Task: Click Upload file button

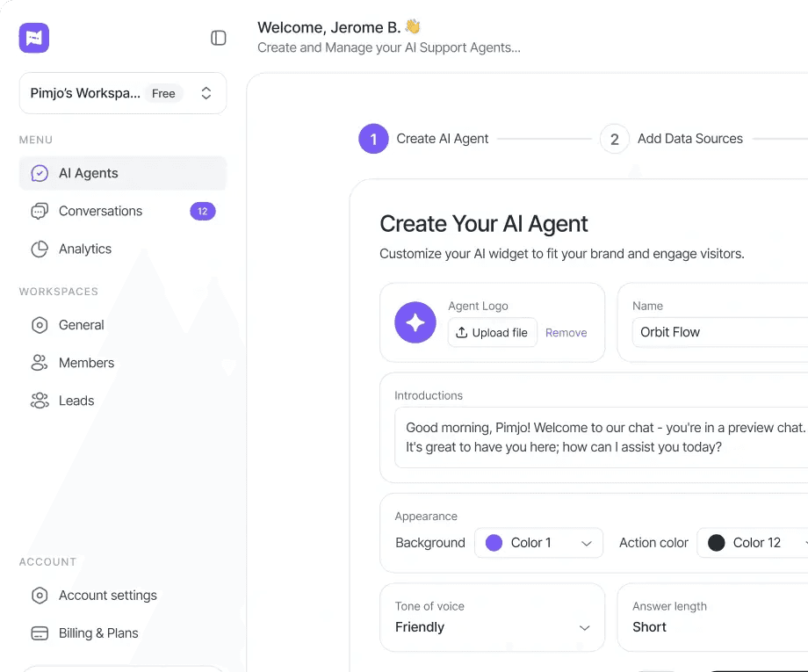Action: pyautogui.click(x=492, y=332)
